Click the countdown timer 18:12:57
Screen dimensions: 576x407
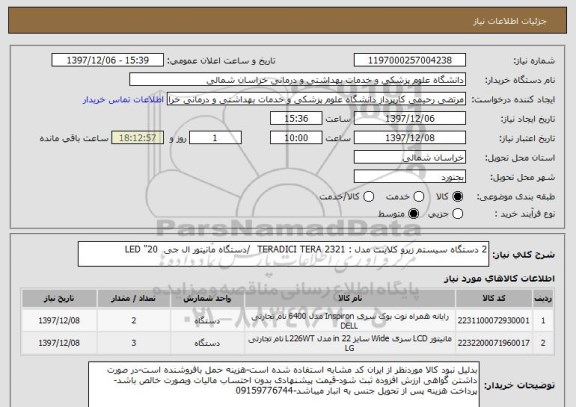(x=138, y=138)
